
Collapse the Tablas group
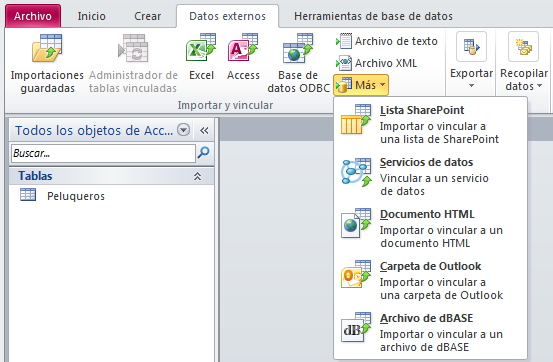pos(198,176)
